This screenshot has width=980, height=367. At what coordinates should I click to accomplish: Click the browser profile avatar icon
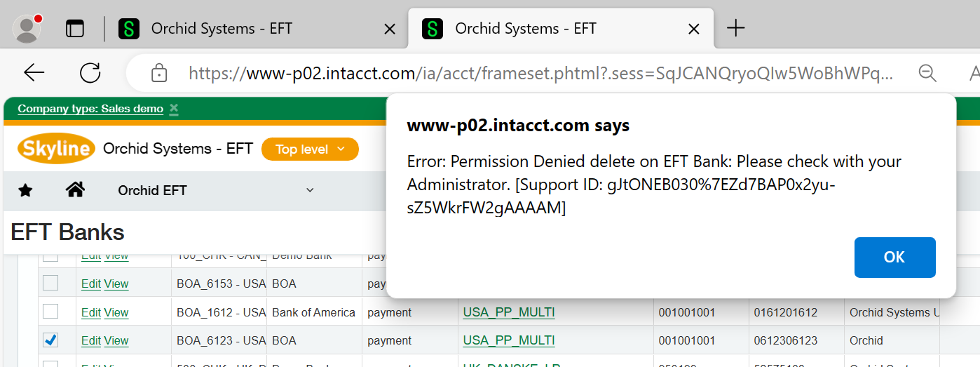point(27,28)
